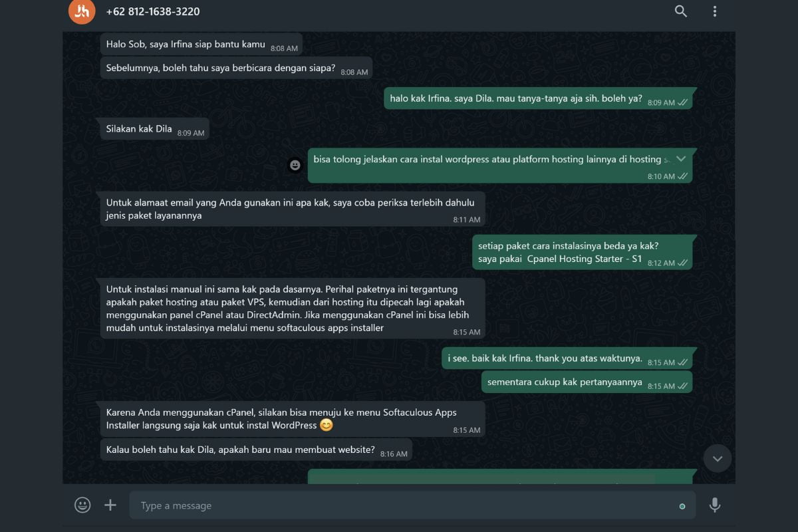Viewport: 798px width, 532px height.
Task: Jump to latest messages with down arrow
Action: click(718, 458)
